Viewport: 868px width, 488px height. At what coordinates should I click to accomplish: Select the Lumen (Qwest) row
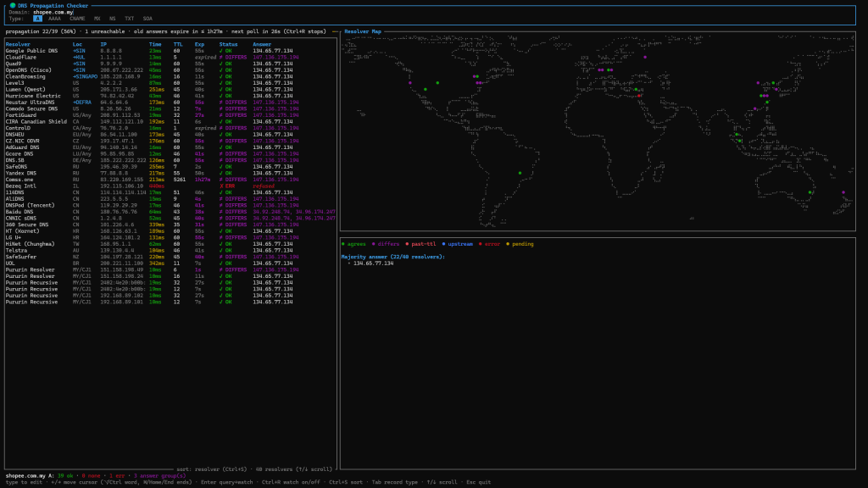(170, 90)
